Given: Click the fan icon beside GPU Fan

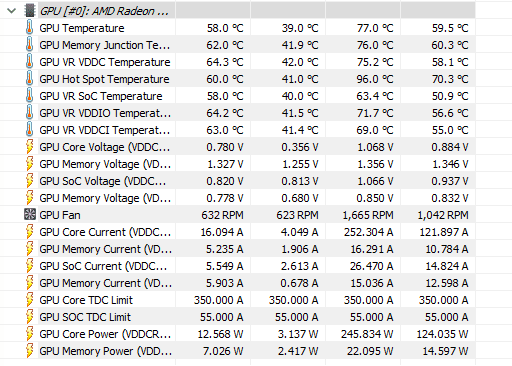Looking at the screenshot, I should click(30, 215).
